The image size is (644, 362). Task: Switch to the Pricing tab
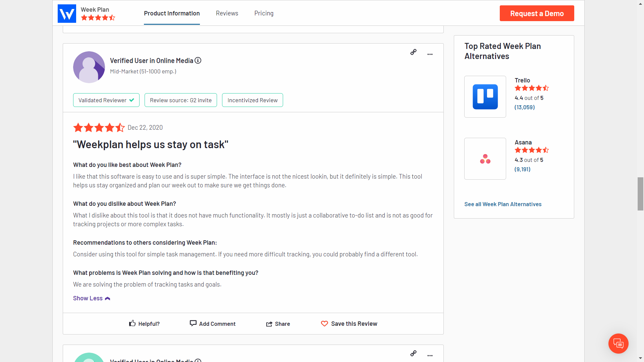pos(264,13)
